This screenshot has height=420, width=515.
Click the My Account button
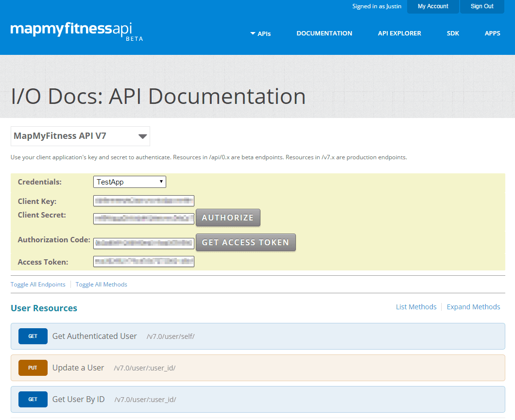click(x=433, y=6)
